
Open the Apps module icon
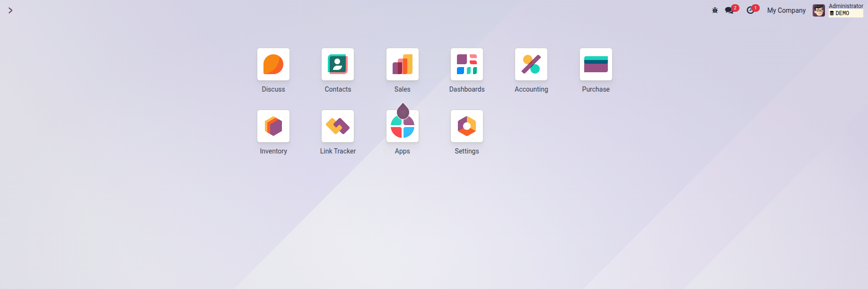tap(402, 127)
